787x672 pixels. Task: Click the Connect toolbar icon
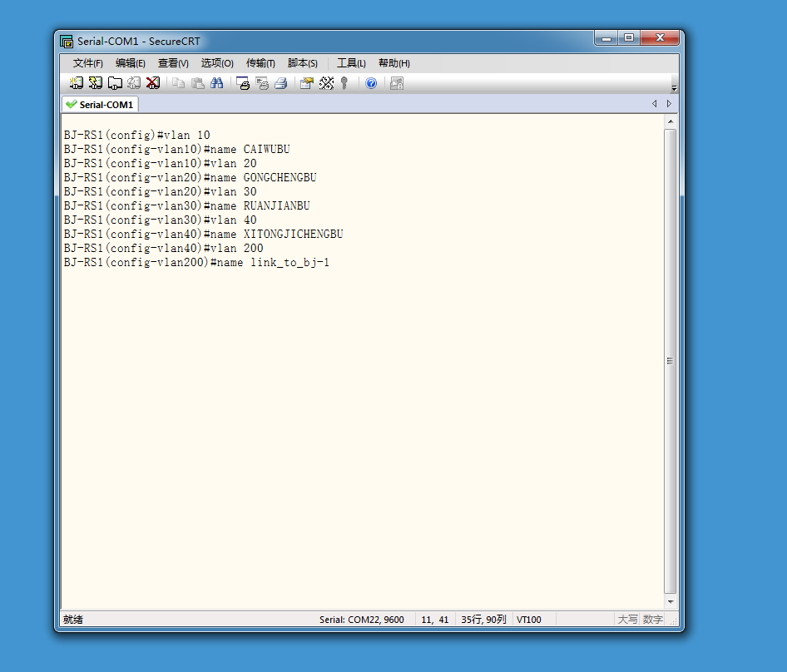(x=77, y=83)
